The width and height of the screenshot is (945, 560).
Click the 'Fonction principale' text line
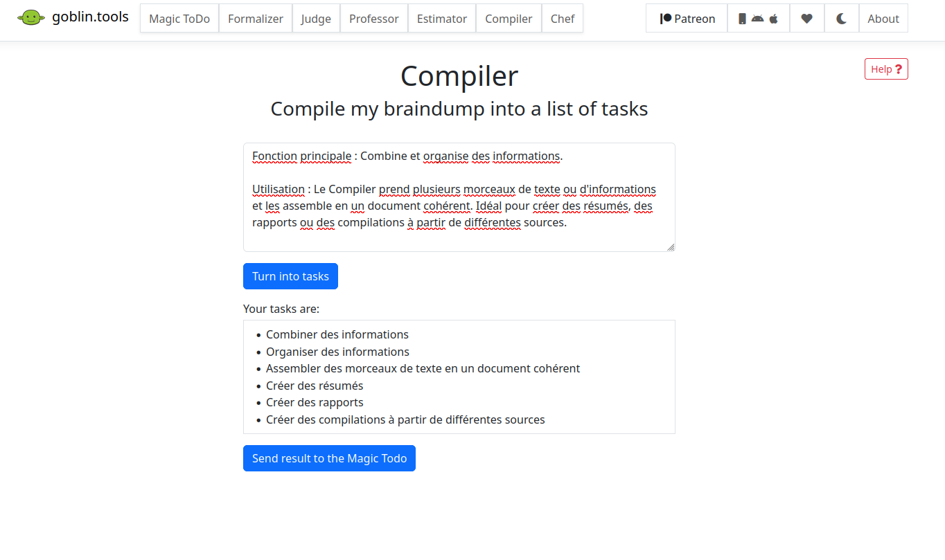pyautogui.click(x=407, y=156)
